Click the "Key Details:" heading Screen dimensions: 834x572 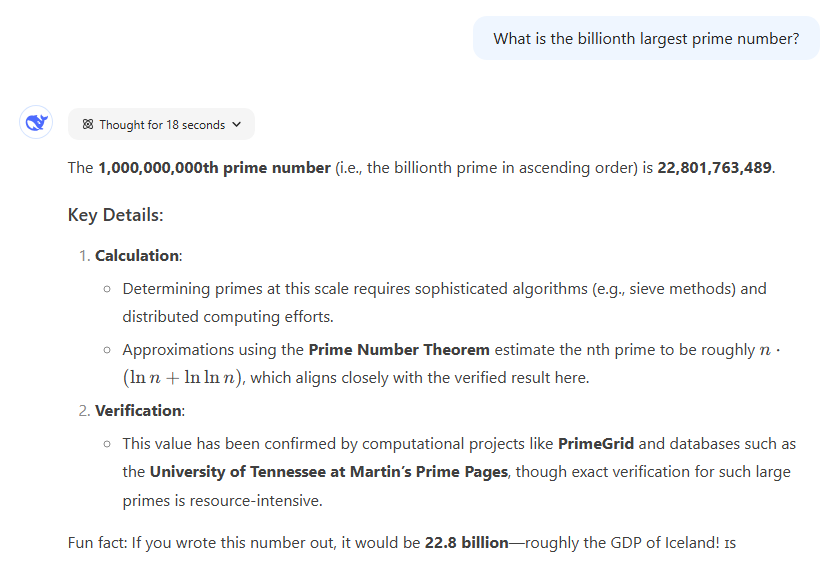pyautogui.click(x=115, y=215)
